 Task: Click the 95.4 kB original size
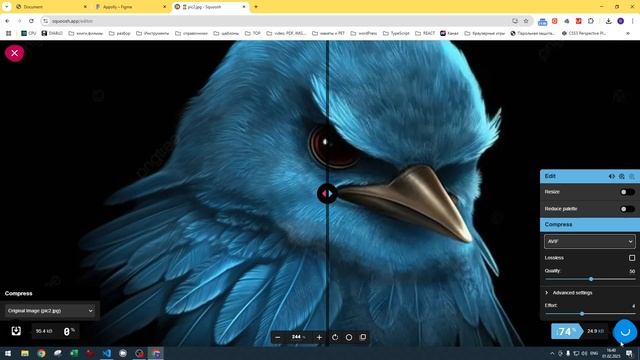44,331
